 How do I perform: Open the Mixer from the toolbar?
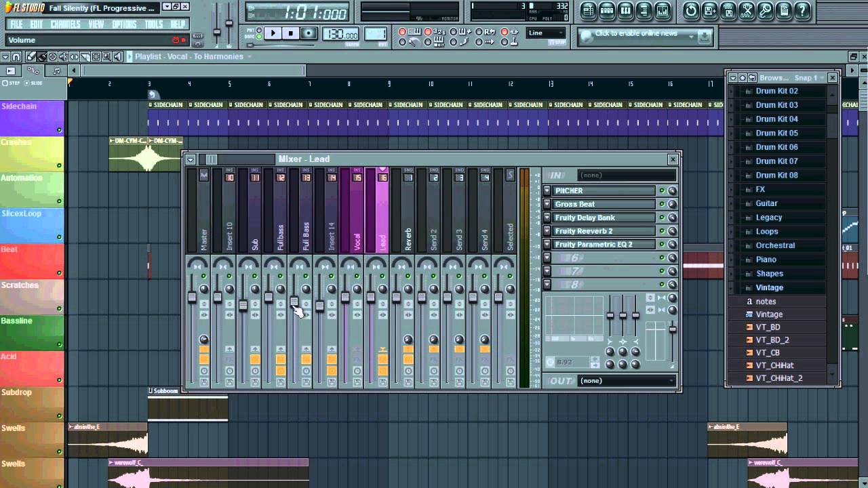coord(663,10)
